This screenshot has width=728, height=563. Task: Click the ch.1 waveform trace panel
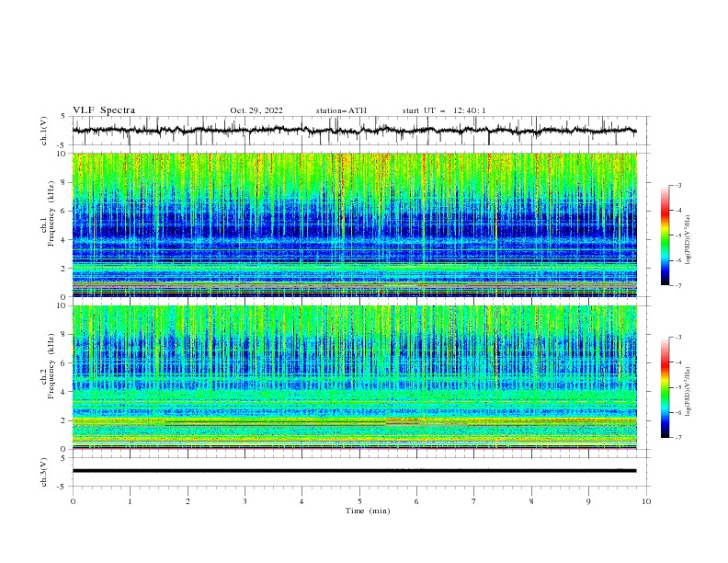[361, 131]
